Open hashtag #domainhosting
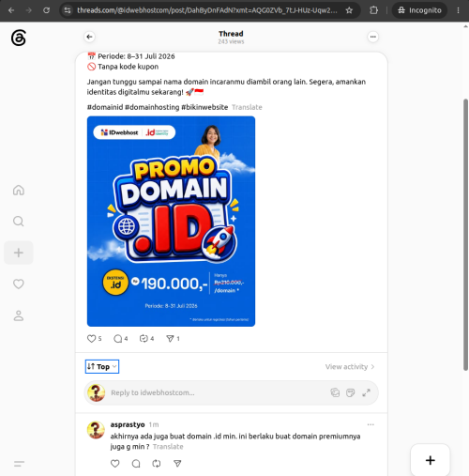Image resolution: width=469 pixels, height=476 pixels. (152, 107)
